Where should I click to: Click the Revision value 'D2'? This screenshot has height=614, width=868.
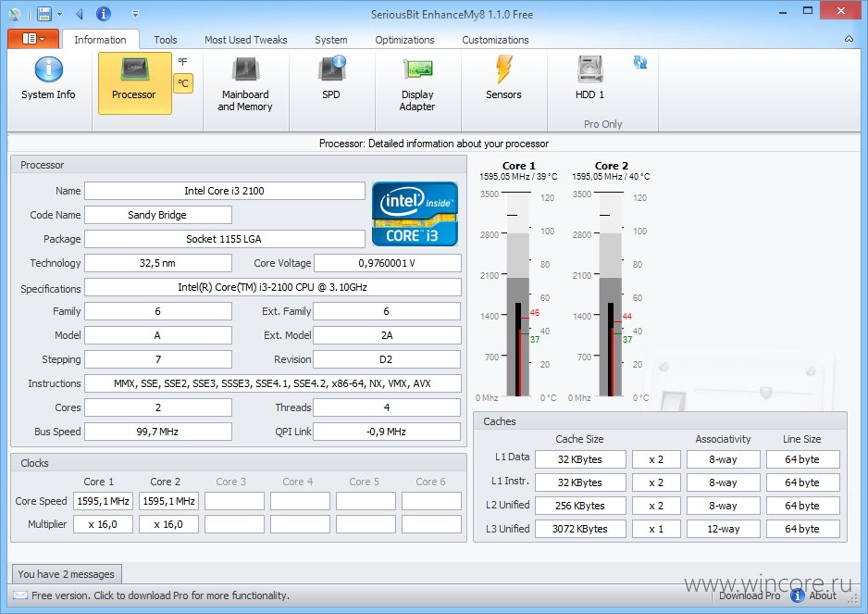coord(387,359)
